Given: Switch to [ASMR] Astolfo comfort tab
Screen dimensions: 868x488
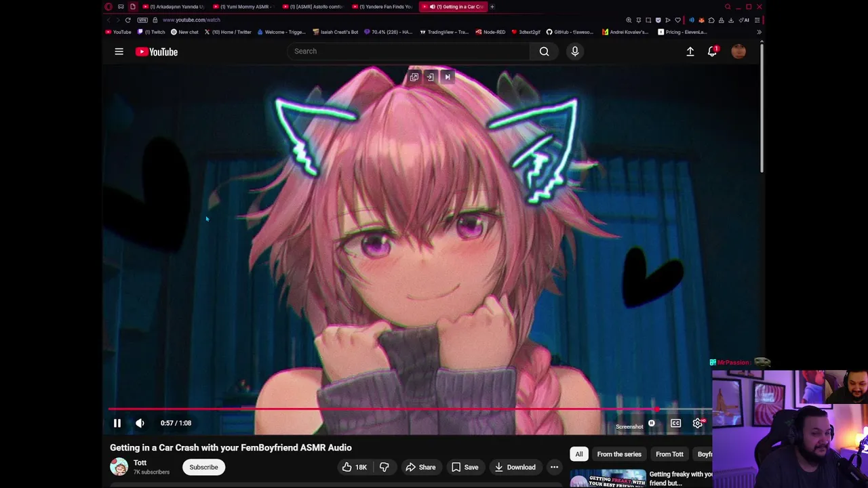Looking at the screenshot, I should 314,7.
